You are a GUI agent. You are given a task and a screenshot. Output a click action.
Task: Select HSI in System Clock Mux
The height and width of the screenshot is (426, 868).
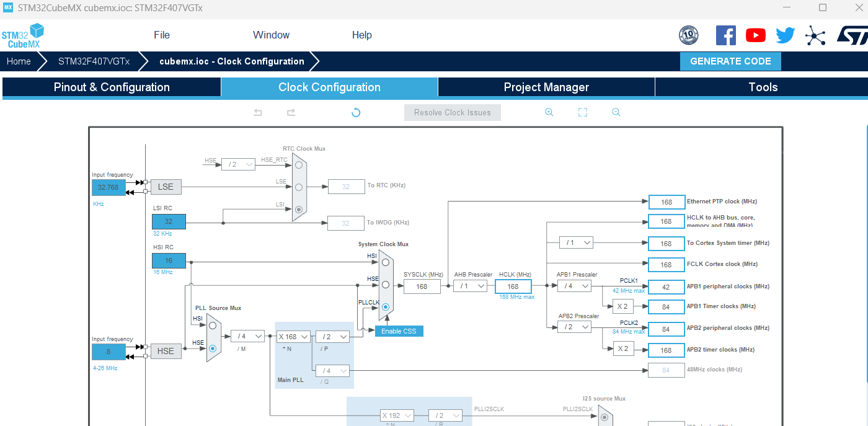click(385, 262)
